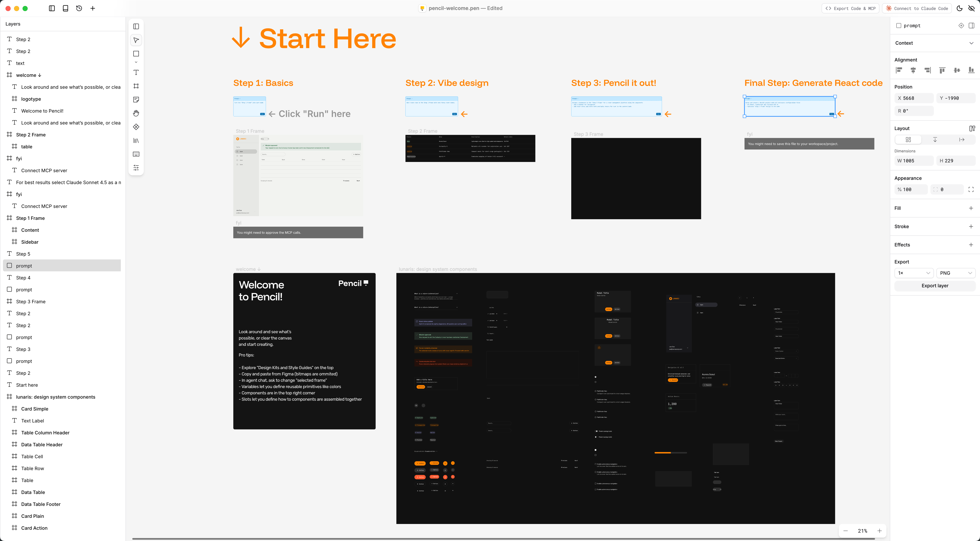Select the Rectangle shape tool

tap(136, 54)
